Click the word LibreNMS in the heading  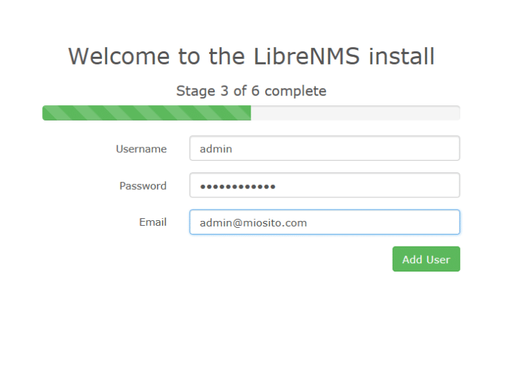(x=306, y=56)
